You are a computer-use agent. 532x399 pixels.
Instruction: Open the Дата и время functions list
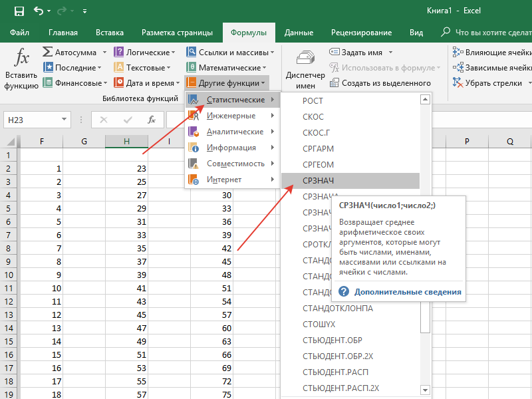(147, 82)
